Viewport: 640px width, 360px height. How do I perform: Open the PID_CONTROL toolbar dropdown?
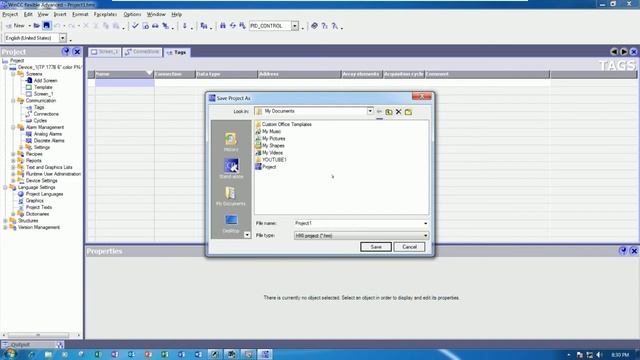[x=295, y=26]
